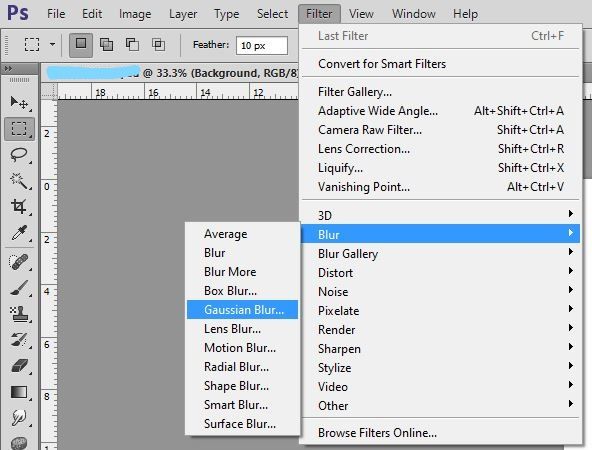Select the Magic Wand tool
Screen dimensions: 592x450
tap(19, 181)
